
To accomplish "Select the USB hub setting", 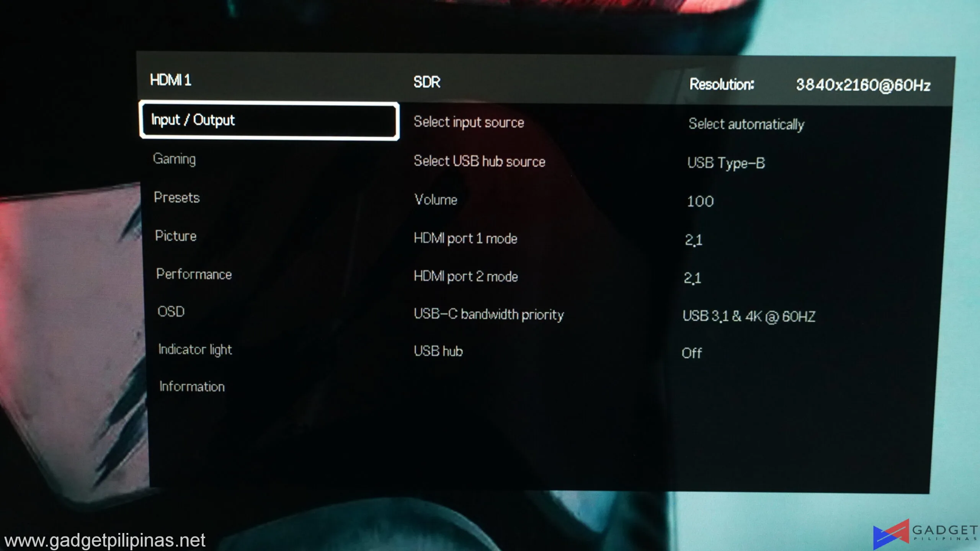I will (438, 351).
